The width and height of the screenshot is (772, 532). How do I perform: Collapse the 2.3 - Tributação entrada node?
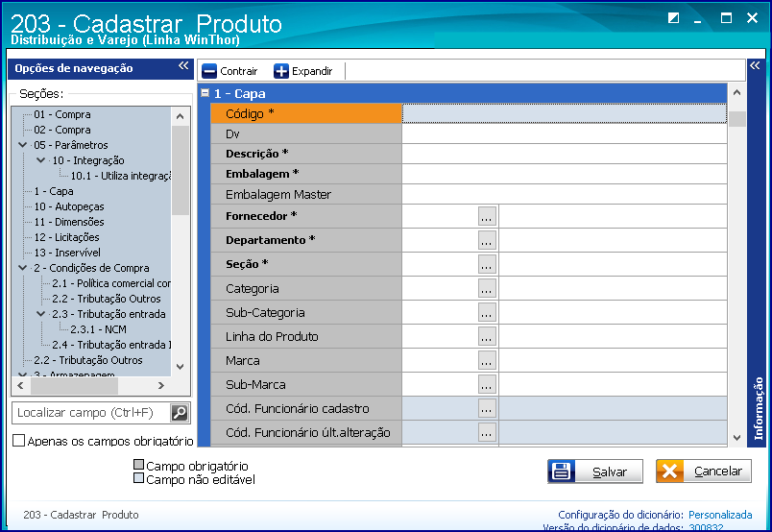coord(41,314)
